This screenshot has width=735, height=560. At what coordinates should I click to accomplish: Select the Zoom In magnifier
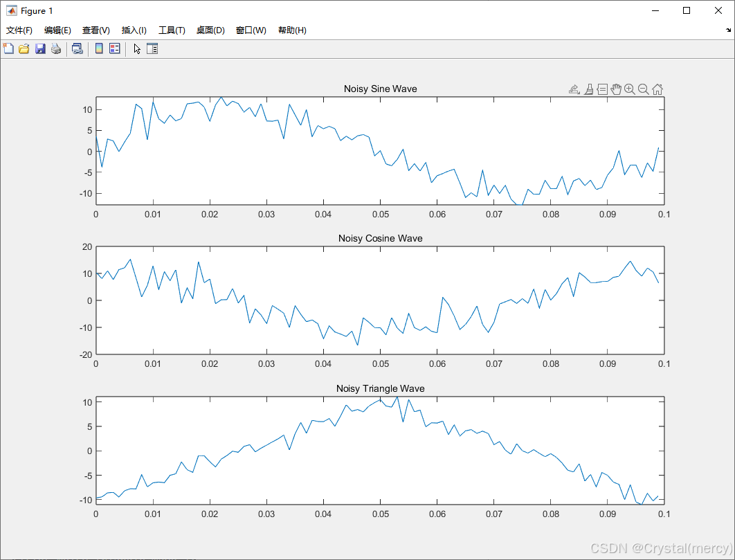630,89
